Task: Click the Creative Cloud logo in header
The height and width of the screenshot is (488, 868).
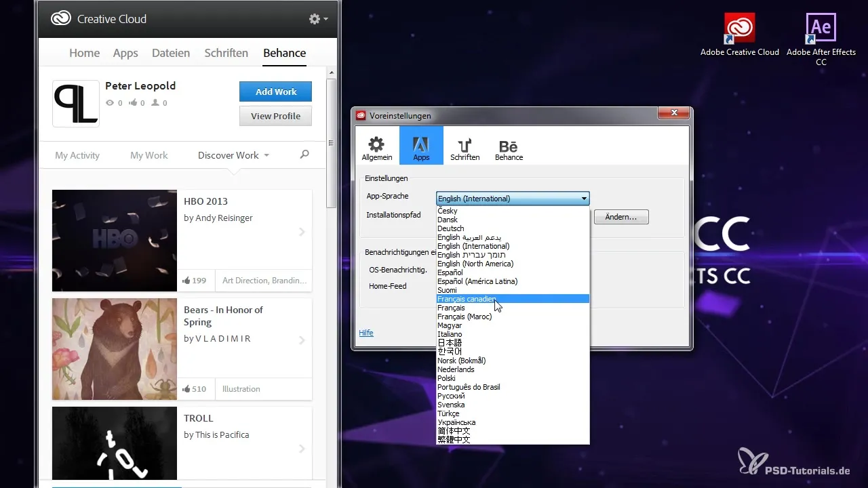Action: [x=61, y=19]
